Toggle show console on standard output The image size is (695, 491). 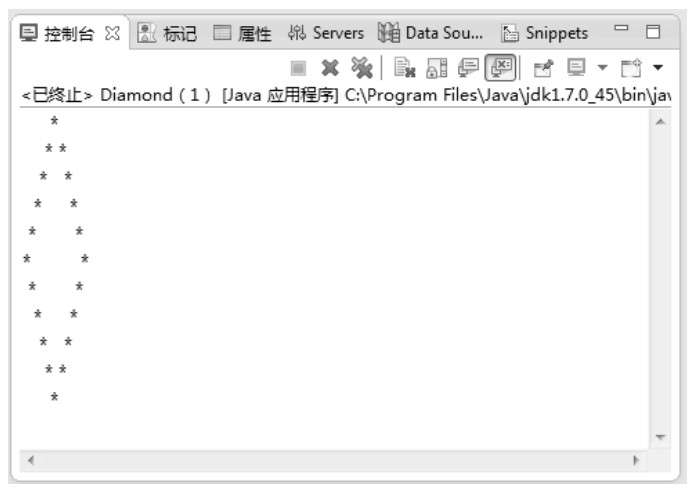(x=468, y=68)
